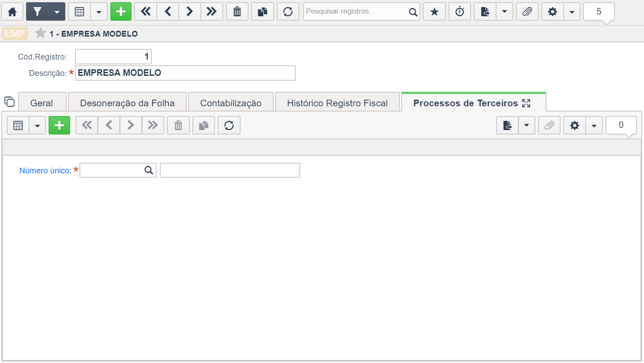Screen dimensions: 644x363
Task: Add Processos de Terceiros entry with green plus
Action: coord(59,125)
